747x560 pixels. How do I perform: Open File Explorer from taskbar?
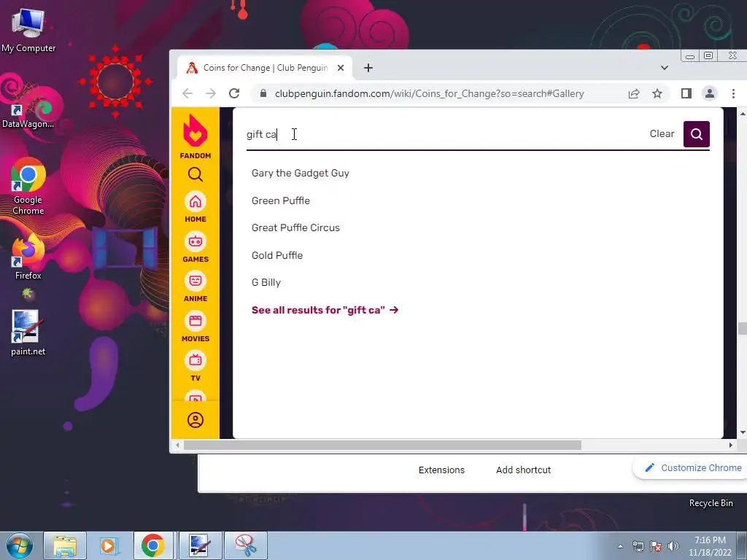click(65, 545)
